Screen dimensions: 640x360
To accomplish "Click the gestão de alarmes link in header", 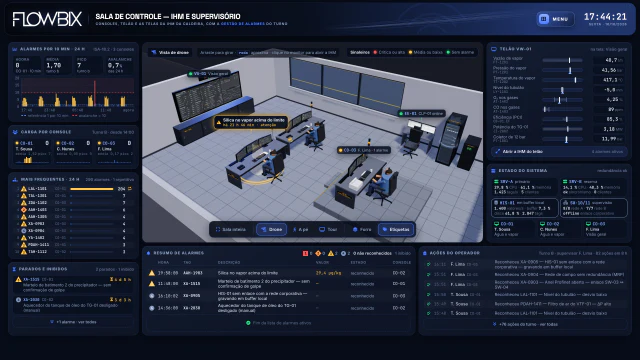I will click(x=243, y=24).
